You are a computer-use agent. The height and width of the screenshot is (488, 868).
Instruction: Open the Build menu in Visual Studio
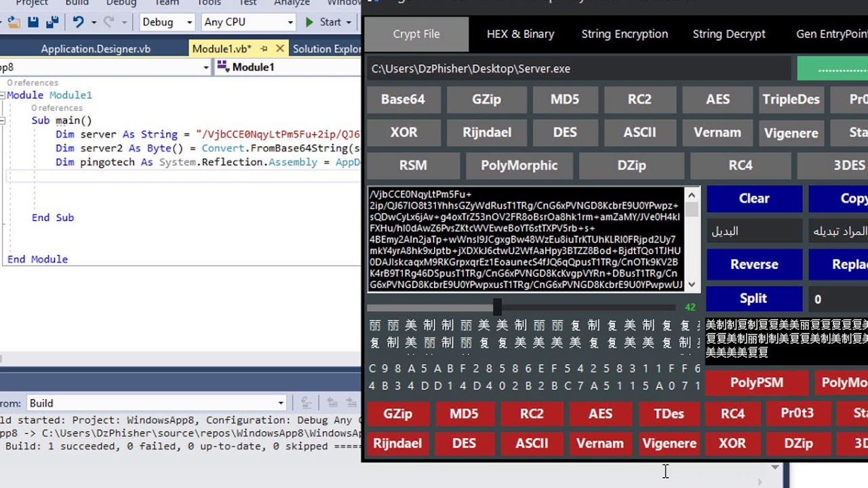tap(77, 3)
